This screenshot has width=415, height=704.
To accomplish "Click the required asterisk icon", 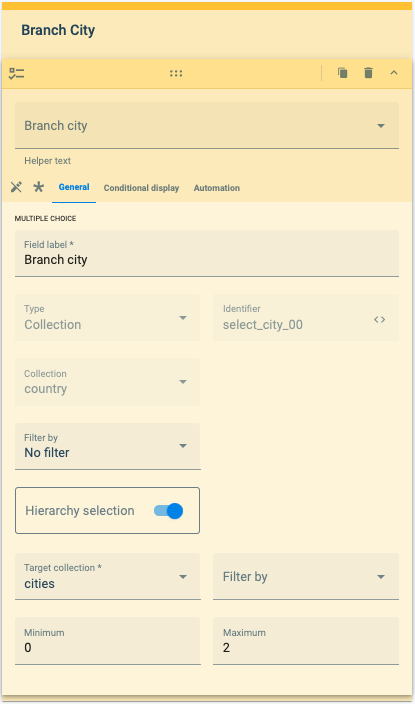I will click(39, 187).
